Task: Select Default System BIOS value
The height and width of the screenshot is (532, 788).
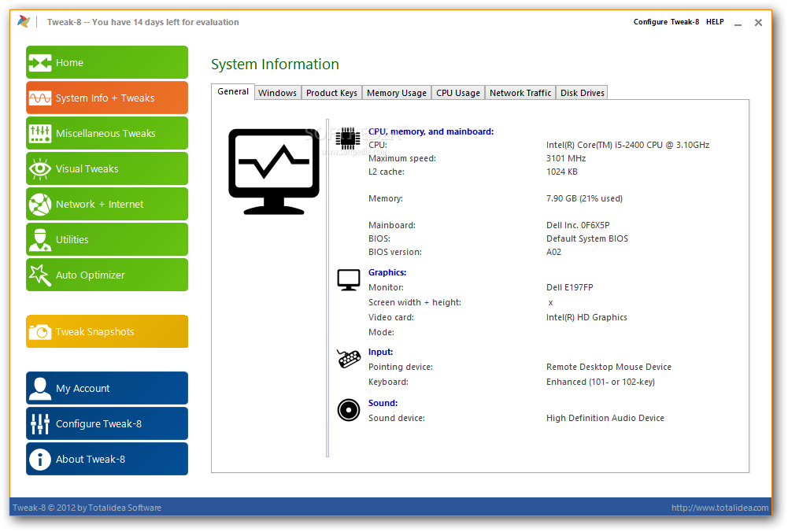Action: (587, 238)
